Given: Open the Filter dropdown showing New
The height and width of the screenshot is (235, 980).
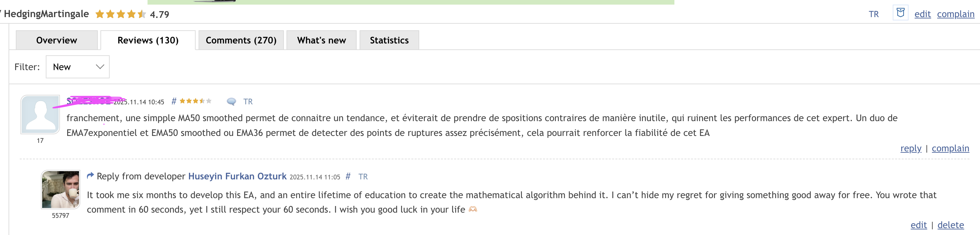Looking at the screenshot, I should 78,67.
